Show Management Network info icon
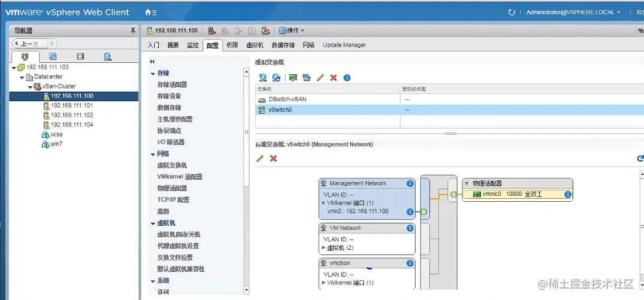 point(410,183)
